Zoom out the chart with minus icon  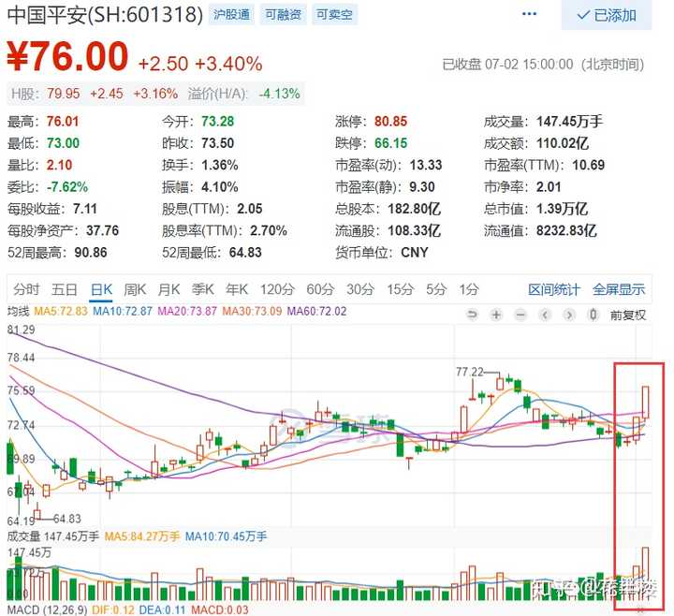click(x=520, y=315)
